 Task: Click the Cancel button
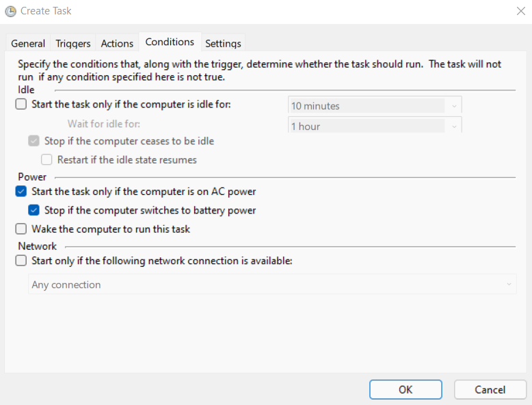490,389
